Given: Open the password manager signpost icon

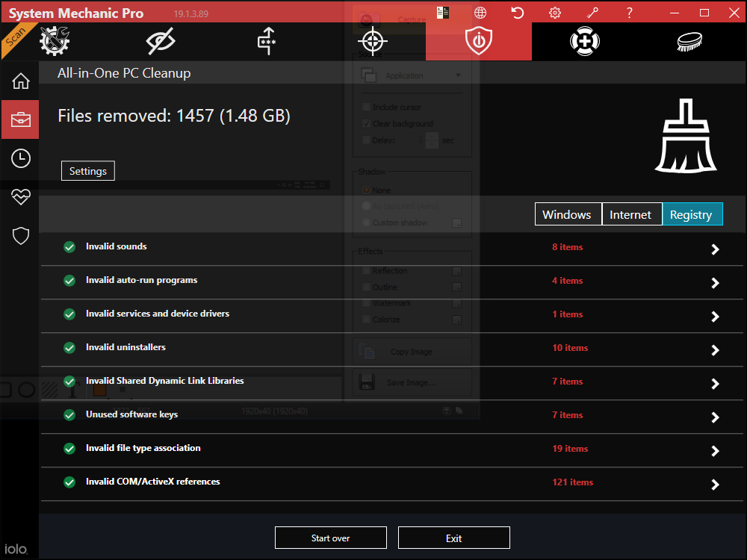Looking at the screenshot, I should [267, 41].
